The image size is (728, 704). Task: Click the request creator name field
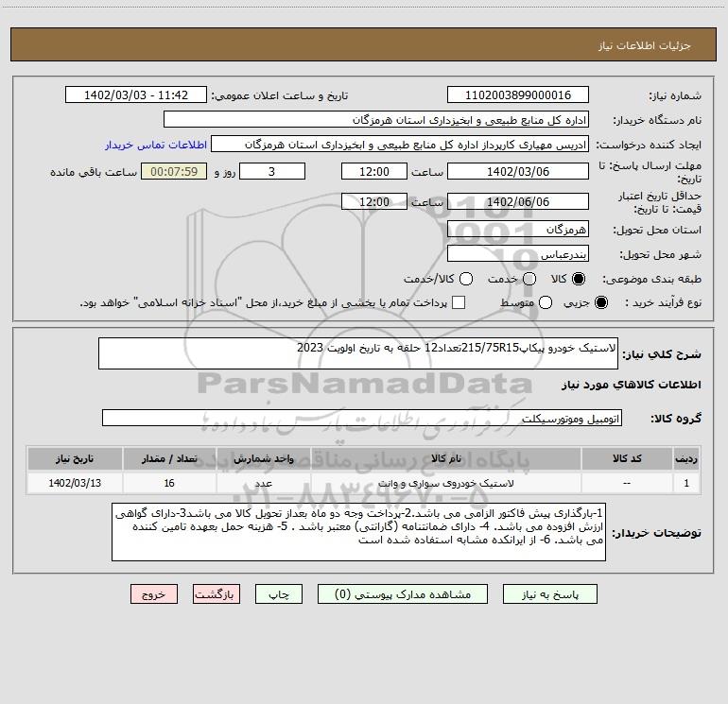pyautogui.click(x=400, y=144)
